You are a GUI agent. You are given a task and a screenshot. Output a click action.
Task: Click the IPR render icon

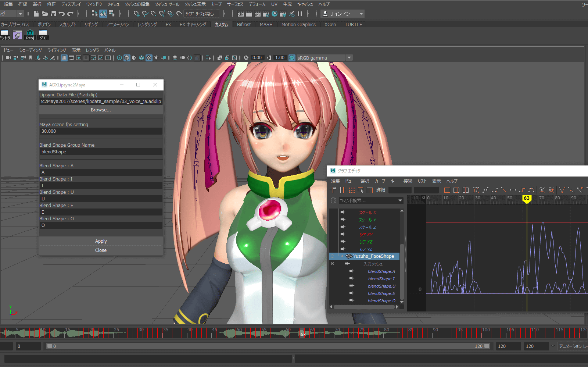(257, 14)
